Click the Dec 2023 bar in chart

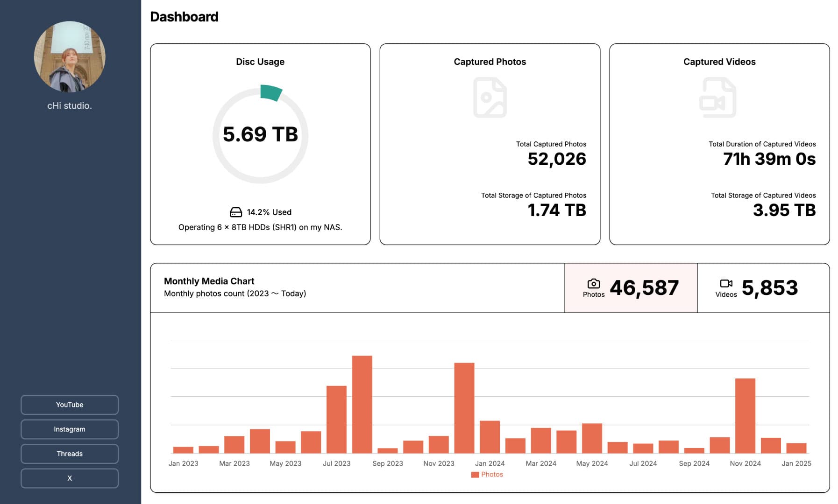[x=464, y=408]
